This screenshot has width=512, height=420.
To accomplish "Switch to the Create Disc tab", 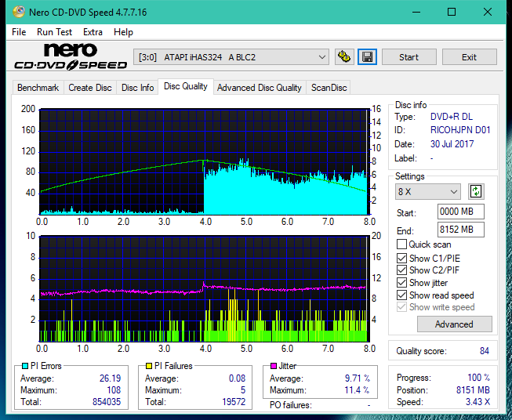I will click(90, 88).
